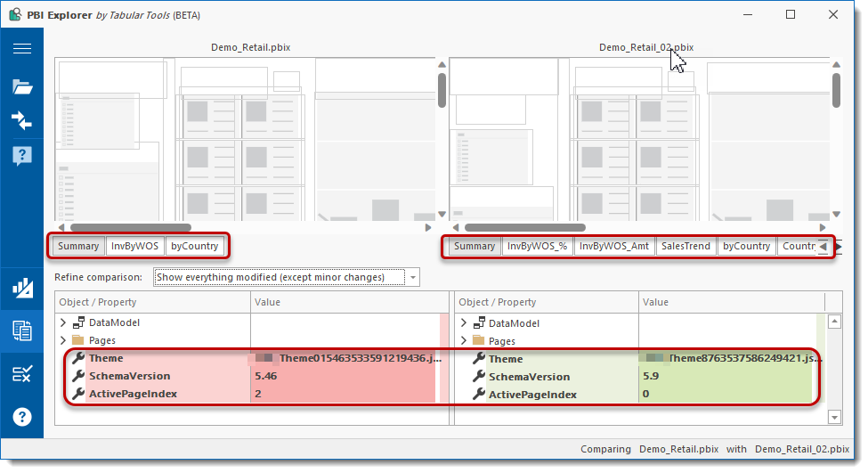Screen dimensions: 868x473
Task: Click wrench icon beside right ActivePageIndex
Action: [479, 394]
